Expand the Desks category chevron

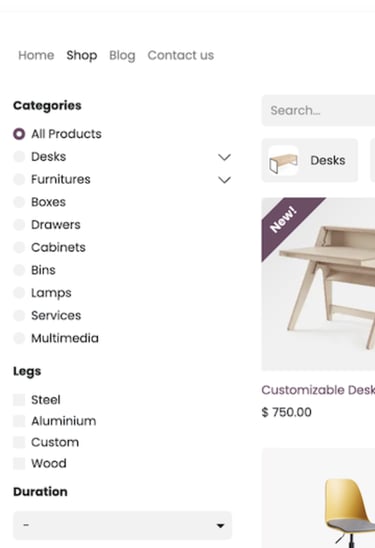click(224, 157)
